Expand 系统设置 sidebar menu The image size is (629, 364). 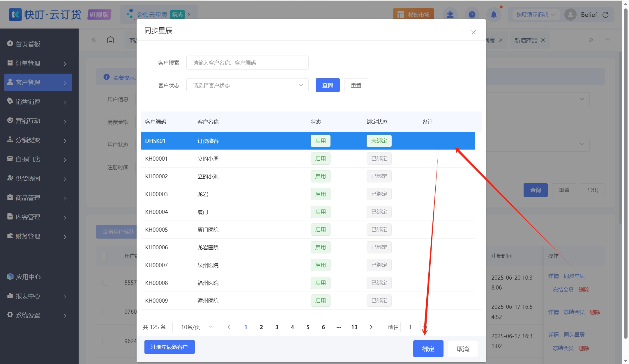coord(38,315)
